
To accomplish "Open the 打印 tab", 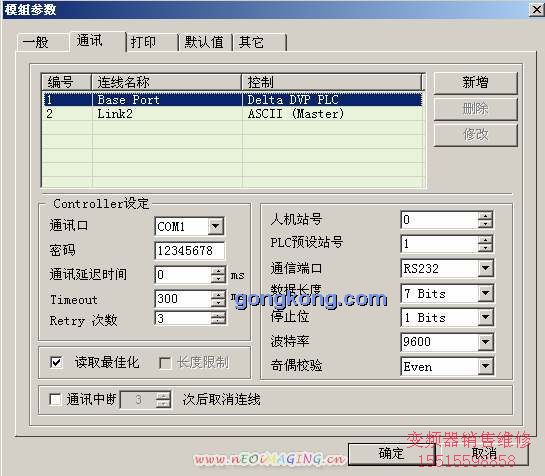I will coord(152,42).
